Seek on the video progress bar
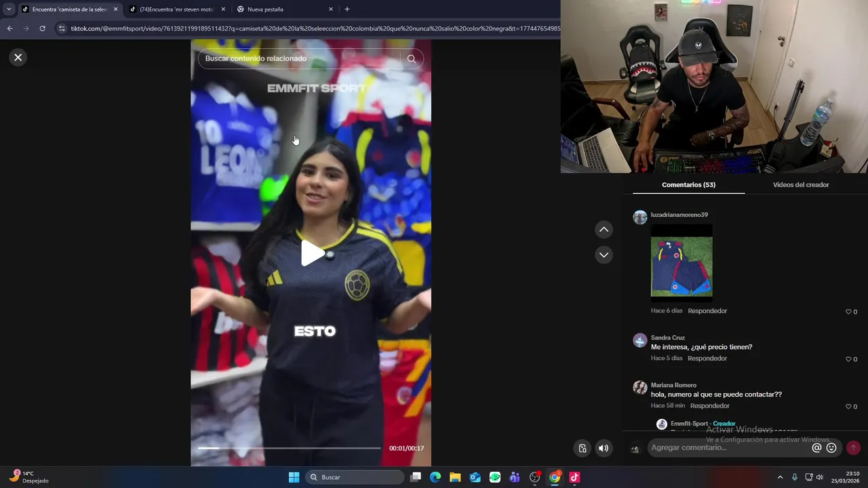The image size is (868, 488). pyautogui.click(x=289, y=448)
